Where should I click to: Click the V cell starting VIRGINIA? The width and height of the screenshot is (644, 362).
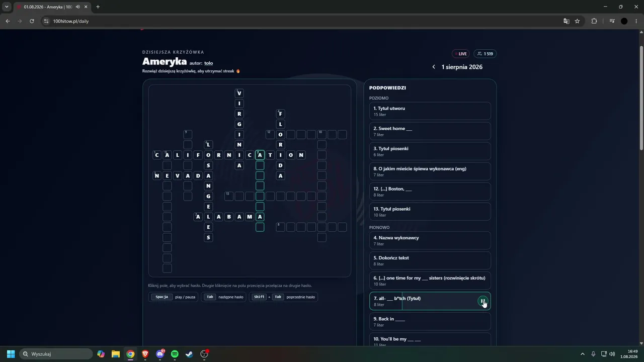coord(239,93)
